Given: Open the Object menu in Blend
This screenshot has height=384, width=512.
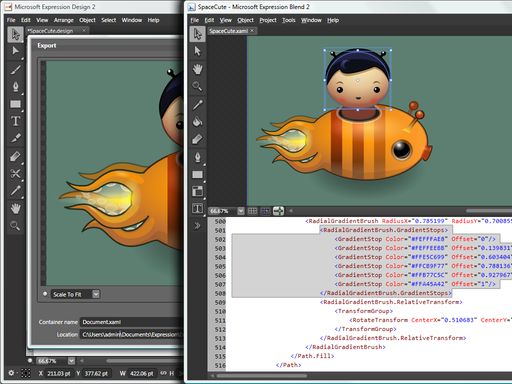Looking at the screenshot, I should [x=245, y=20].
